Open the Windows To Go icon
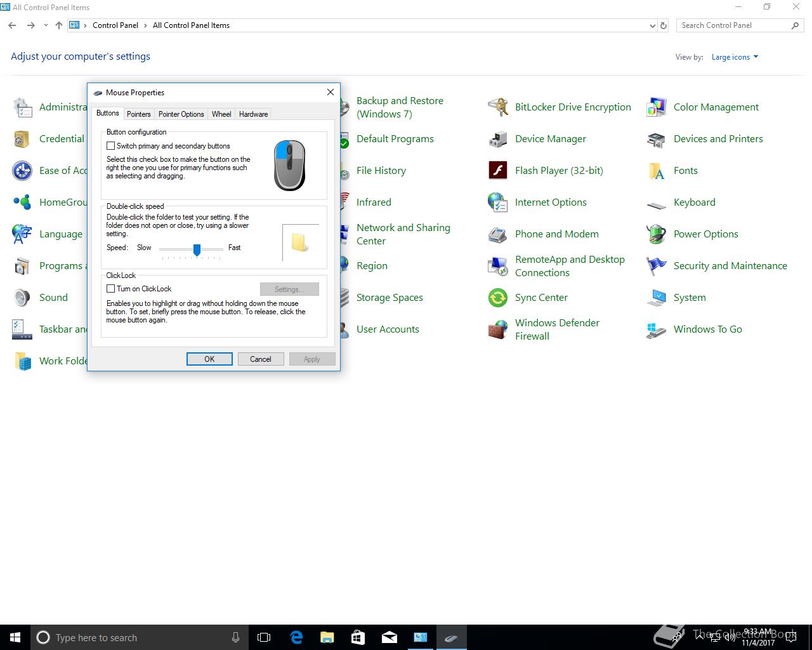The image size is (812, 650). (656, 329)
